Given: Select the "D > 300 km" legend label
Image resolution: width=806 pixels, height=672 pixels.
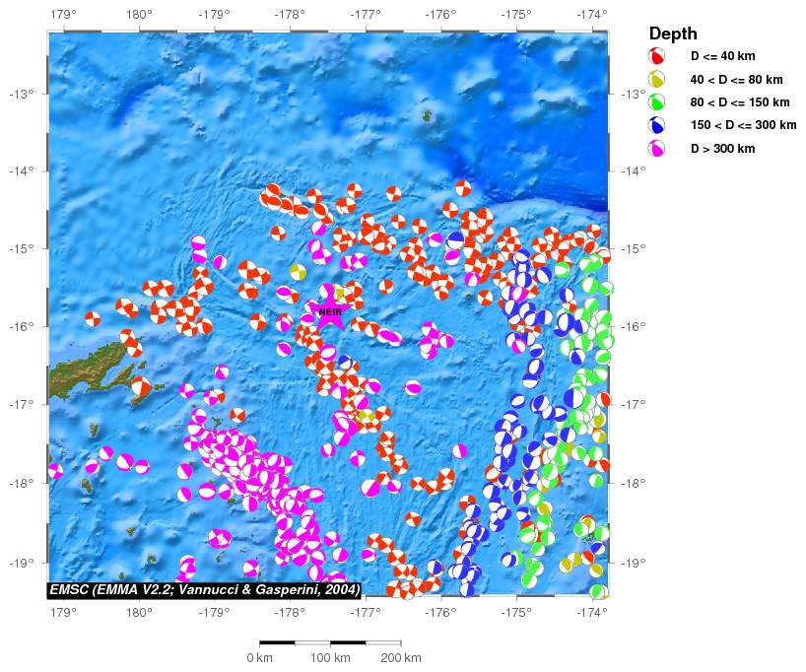Looking at the screenshot, I should 722,149.
